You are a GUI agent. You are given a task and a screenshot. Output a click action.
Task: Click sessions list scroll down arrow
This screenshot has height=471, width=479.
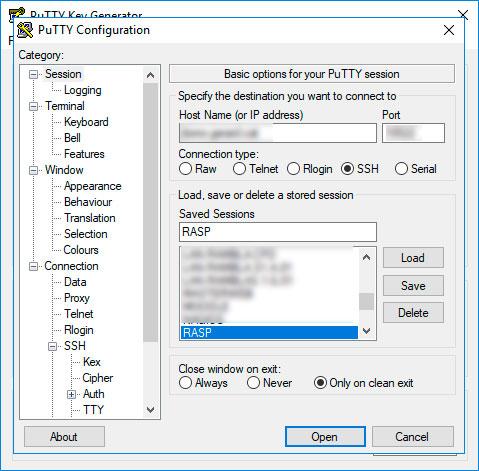[x=367, y=331]
